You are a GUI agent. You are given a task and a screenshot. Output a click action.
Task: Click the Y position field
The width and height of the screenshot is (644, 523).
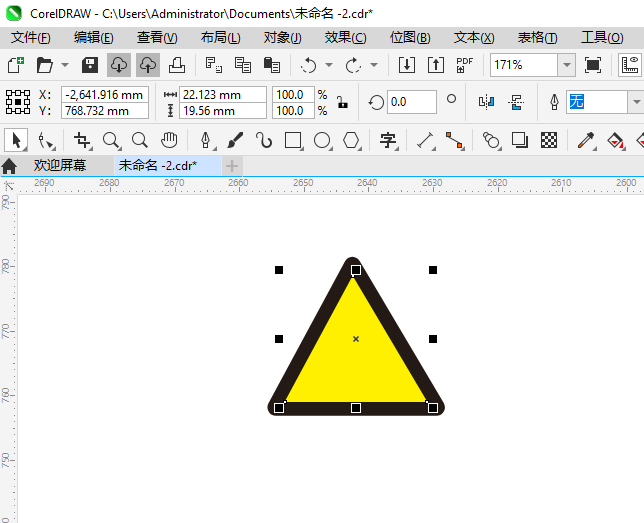[105, 111]
